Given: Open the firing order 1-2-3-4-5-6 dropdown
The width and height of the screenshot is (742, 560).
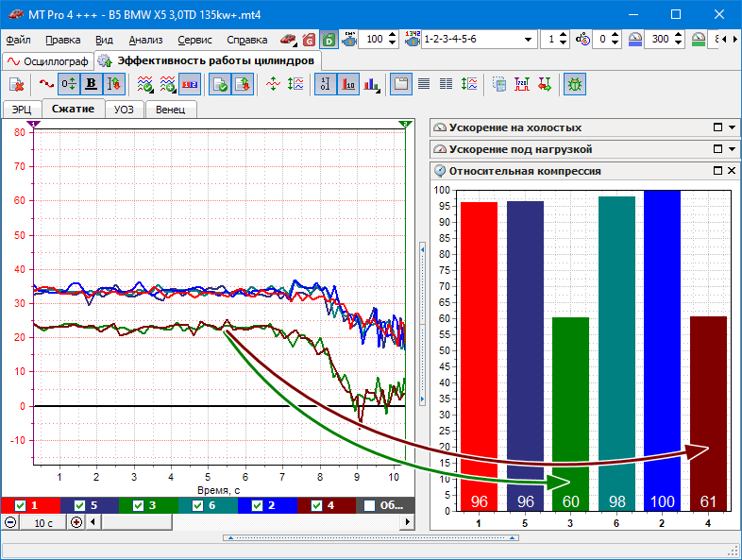Looking at the screenshot, I should tap(528, 40).
